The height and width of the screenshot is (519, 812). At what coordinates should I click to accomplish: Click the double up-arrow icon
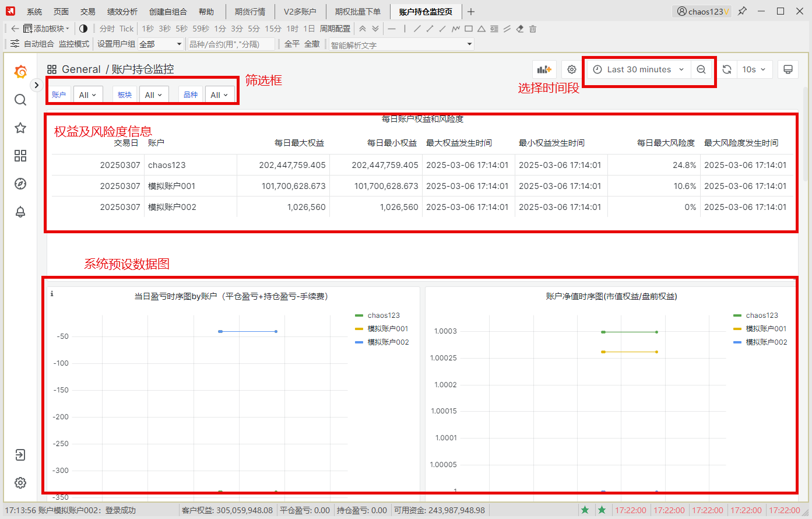[363, 29]
